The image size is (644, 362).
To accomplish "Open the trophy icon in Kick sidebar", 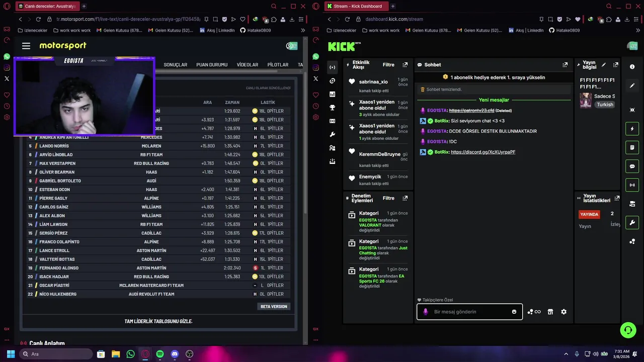I will pyautogui.click(x=332, y=108).
